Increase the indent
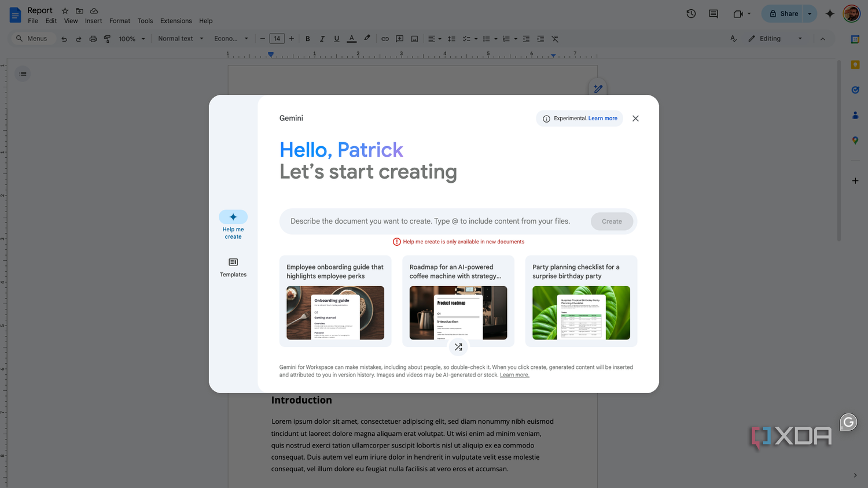This screenshot has width=868, height=488. (540, 39)
